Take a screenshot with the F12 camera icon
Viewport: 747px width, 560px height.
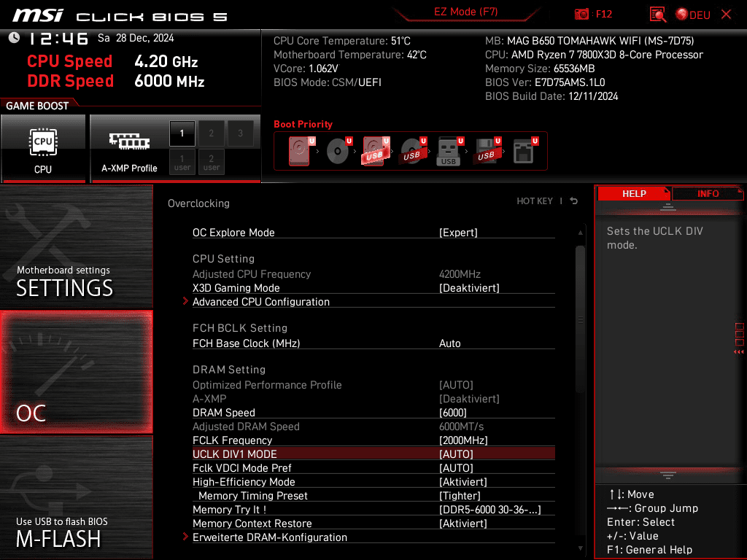point(581,15)
